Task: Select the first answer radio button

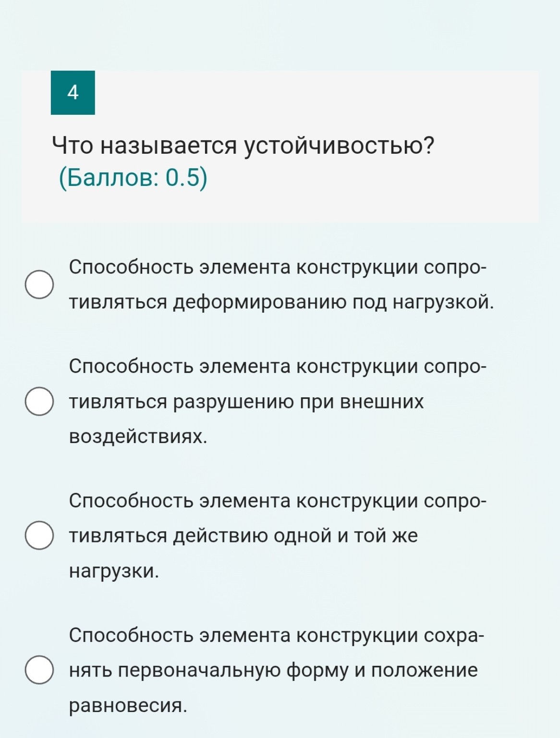Action: point(40,283)
